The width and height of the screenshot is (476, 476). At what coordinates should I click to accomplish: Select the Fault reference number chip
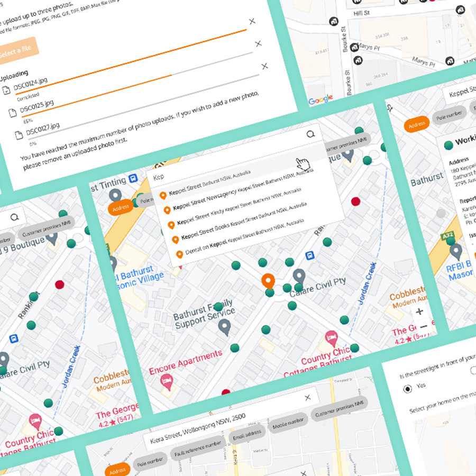[x=198, y=448]
